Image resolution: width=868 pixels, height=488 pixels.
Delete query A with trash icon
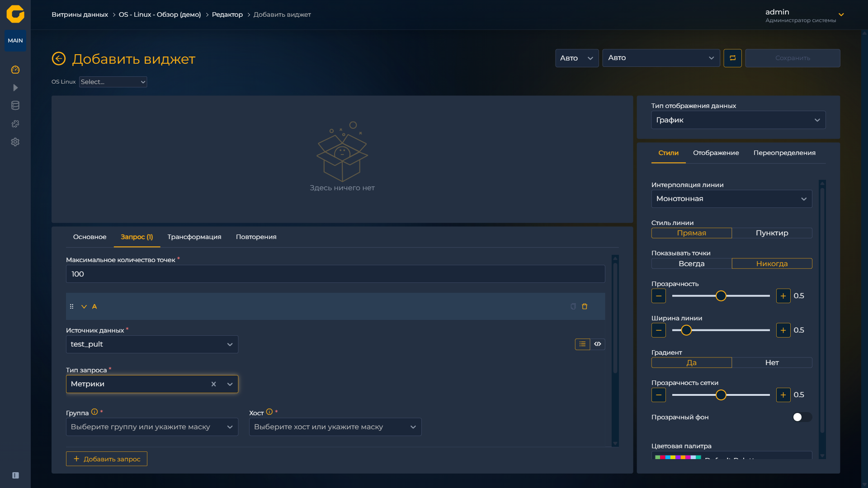tap(585, 306)
